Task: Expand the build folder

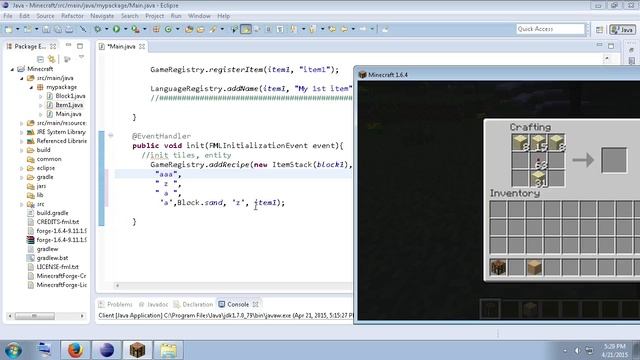Action: [22, 150]
